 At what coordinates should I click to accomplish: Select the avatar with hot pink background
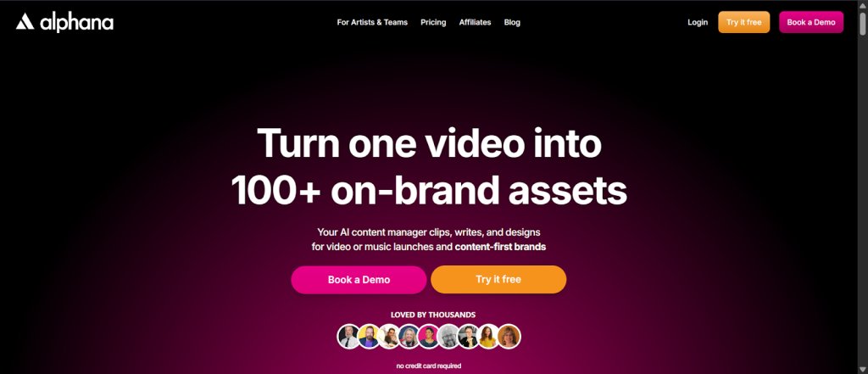(x=429, y=337)
